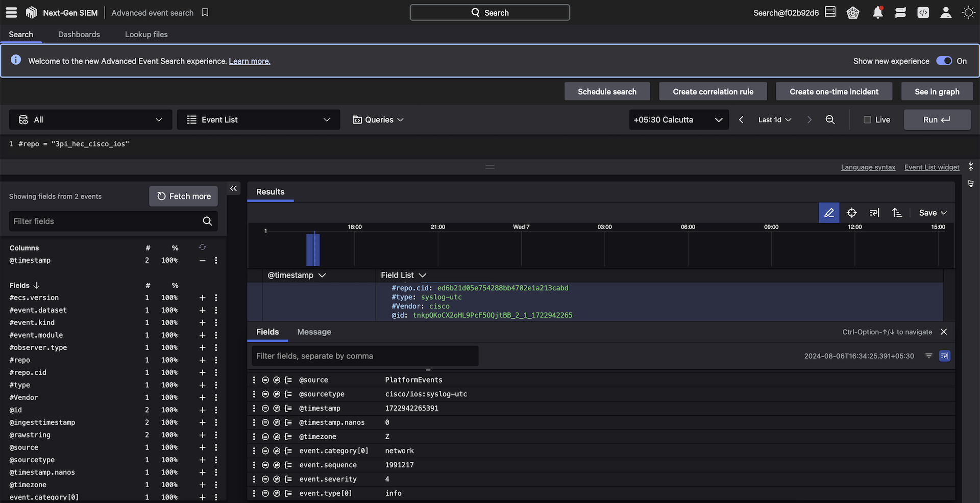Open the Learn more link

pyautogui.click(x=249, y=61)
